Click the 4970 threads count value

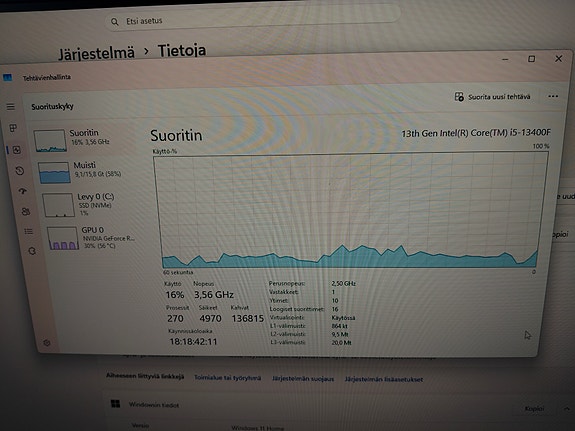[210, 318]
